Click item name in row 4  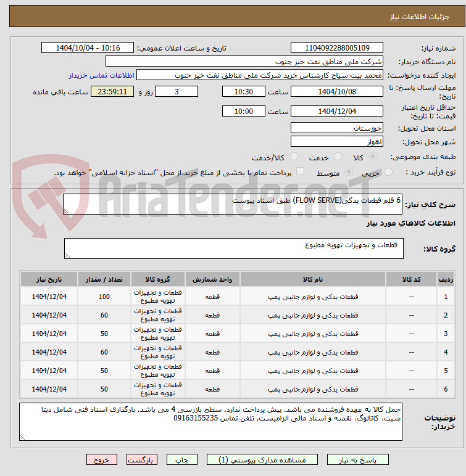pos(313,352)
